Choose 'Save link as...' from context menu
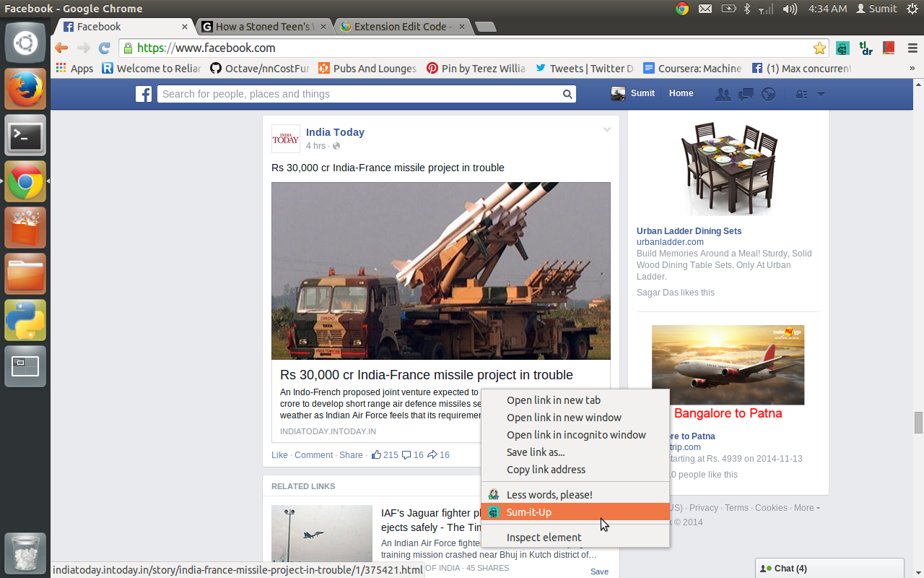Viewport: 924px width, 578px height. pyautogui.click(x=575, y=452)
